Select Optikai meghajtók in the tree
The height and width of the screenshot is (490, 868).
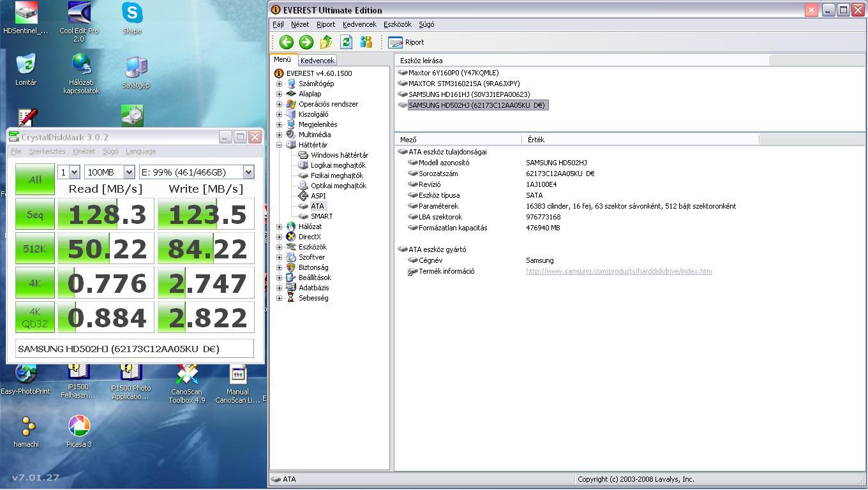tap(338, 186)
